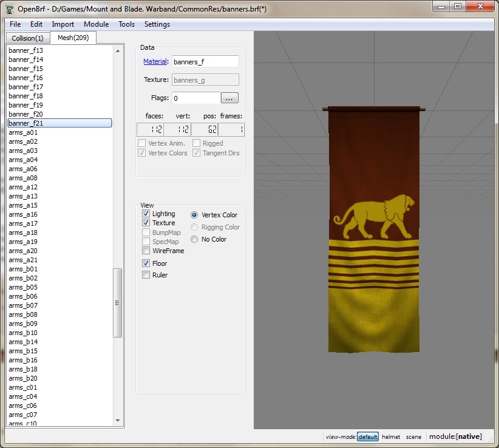This screenshot has height=448, width=499.
Task: Select mesh banner_f18
Action: click(x=60, y=96)
